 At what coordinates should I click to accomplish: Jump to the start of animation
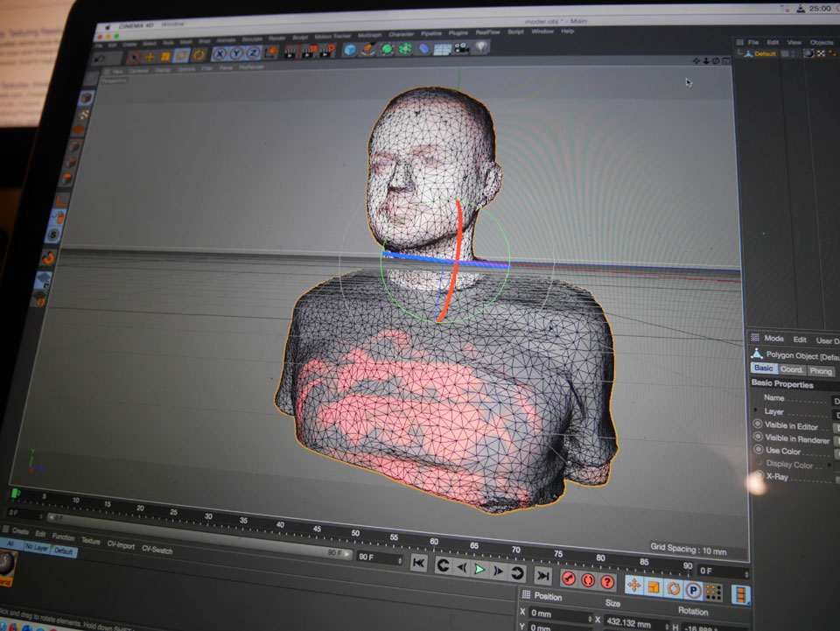pos(418,563)
